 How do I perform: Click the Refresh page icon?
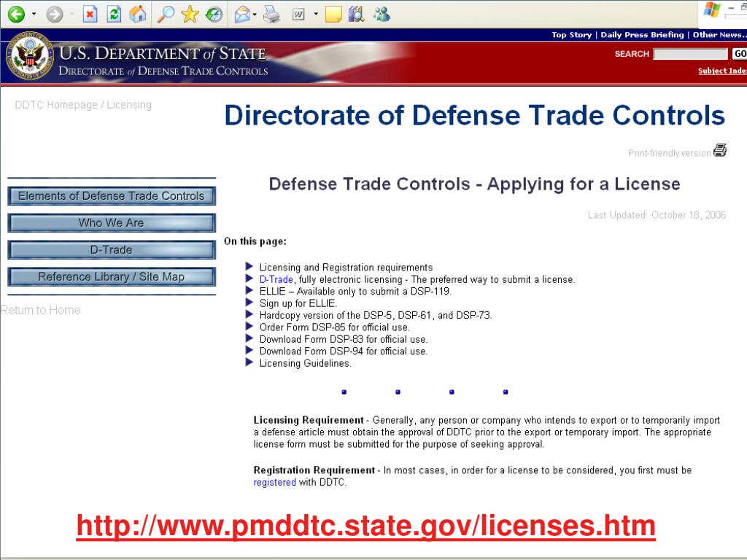point(114,15)
